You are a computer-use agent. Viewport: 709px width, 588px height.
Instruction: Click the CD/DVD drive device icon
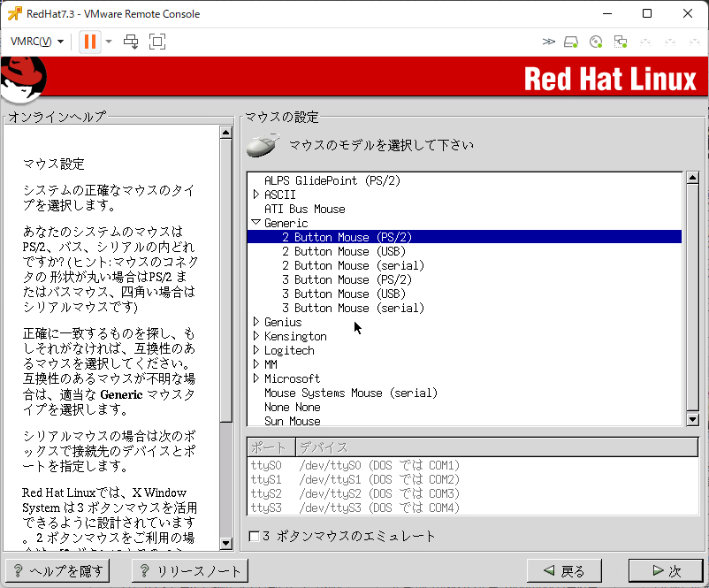pyautogui.click(x=596, y=42)
